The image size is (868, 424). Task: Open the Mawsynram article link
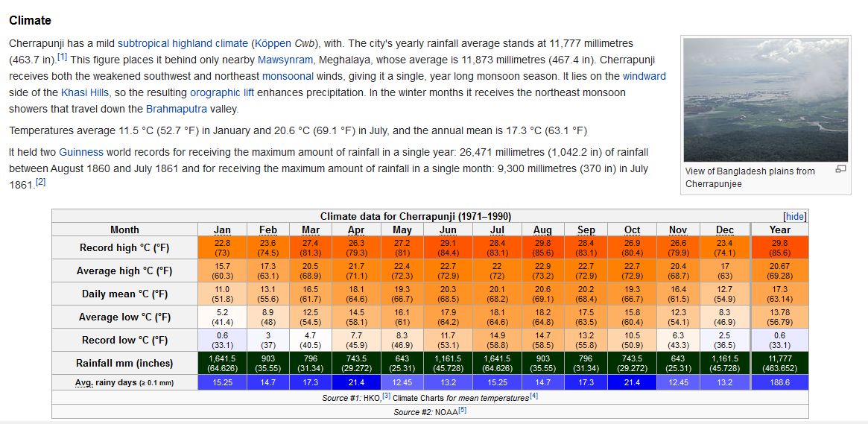[x=285, y=60]
